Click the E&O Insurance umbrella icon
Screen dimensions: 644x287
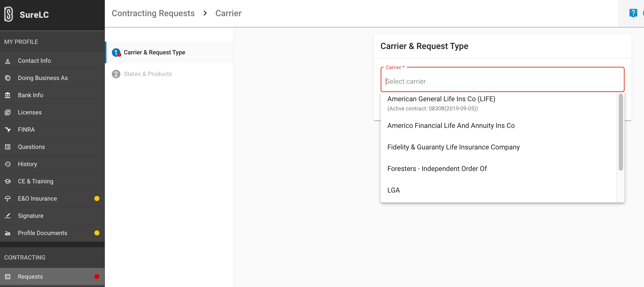[x=8, y=199]
